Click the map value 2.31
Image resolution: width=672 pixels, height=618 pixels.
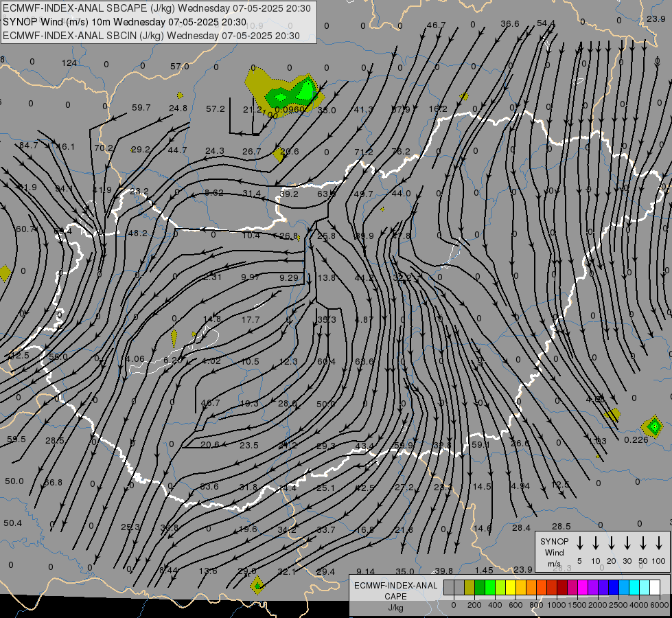click(x=212, y=277)
